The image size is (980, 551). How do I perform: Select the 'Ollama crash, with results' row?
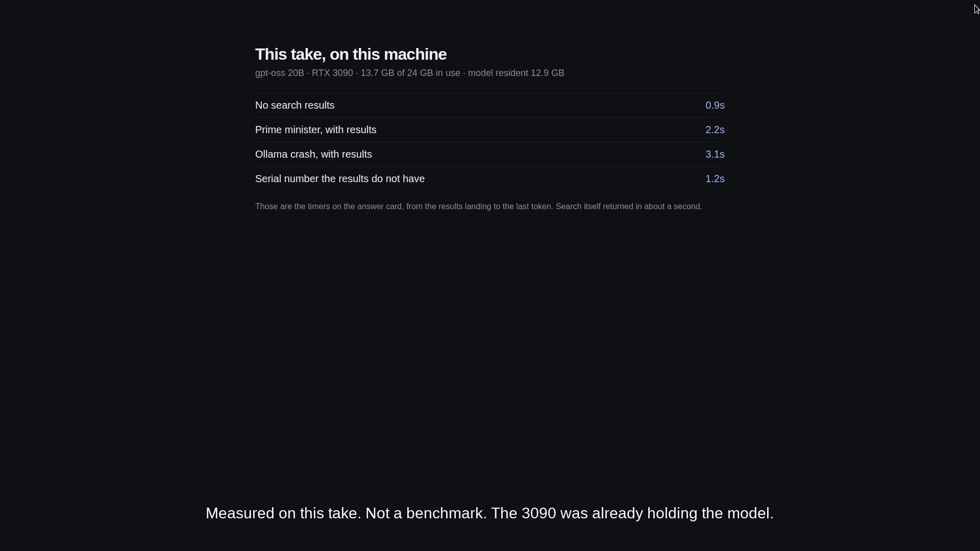click(x=490, y=154)
